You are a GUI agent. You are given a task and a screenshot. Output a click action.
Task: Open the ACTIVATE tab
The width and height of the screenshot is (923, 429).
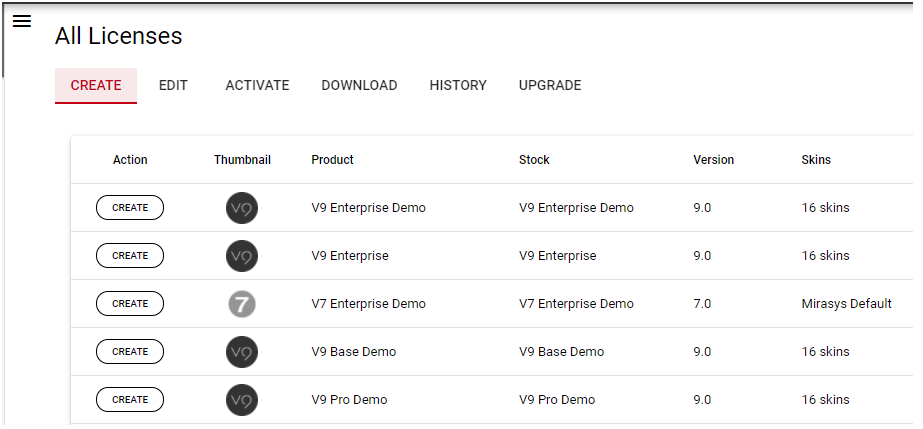click(x=257, y=86)
